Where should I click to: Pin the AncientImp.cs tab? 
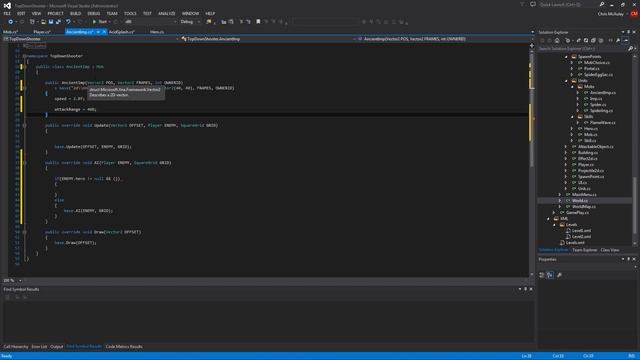click(x=98, y=32)
